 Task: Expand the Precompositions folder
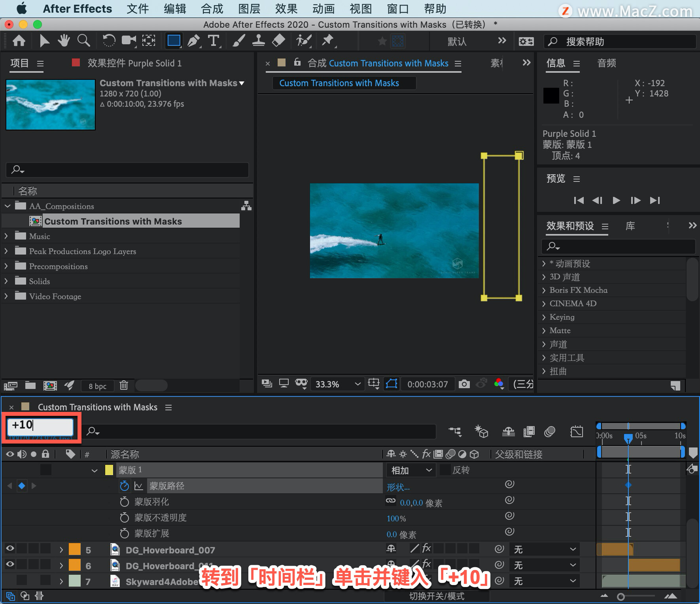point(6,266)
